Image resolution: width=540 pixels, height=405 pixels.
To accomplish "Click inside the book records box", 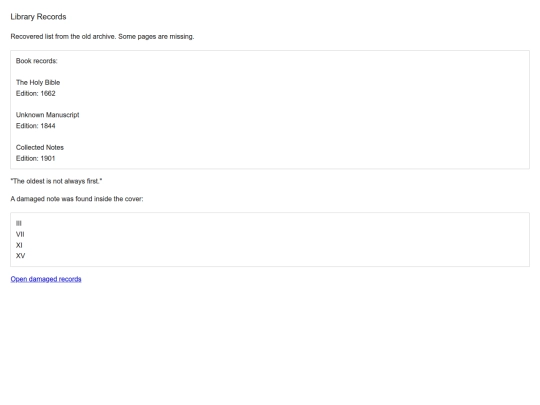I will point(270,110).
